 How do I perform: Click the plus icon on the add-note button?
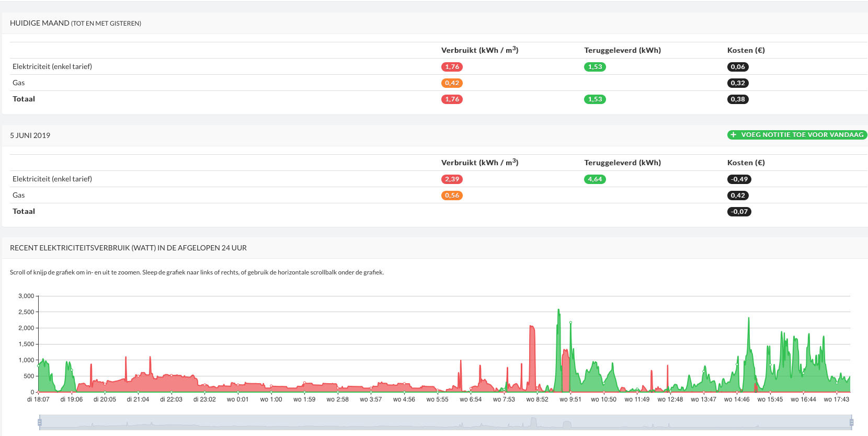(734, 135)
